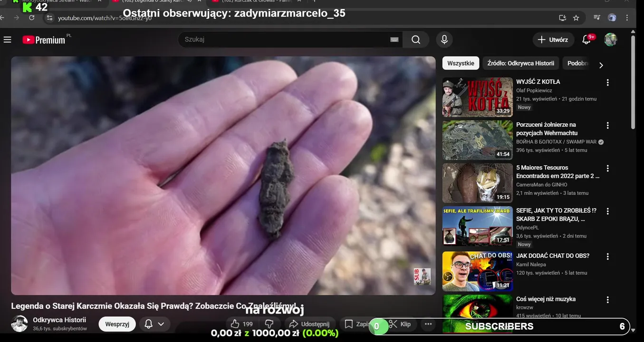Open the on-screen keyboard icon in search
This screenshot has width=644, height=342.
pyautogui.click(x=394, y=39)
